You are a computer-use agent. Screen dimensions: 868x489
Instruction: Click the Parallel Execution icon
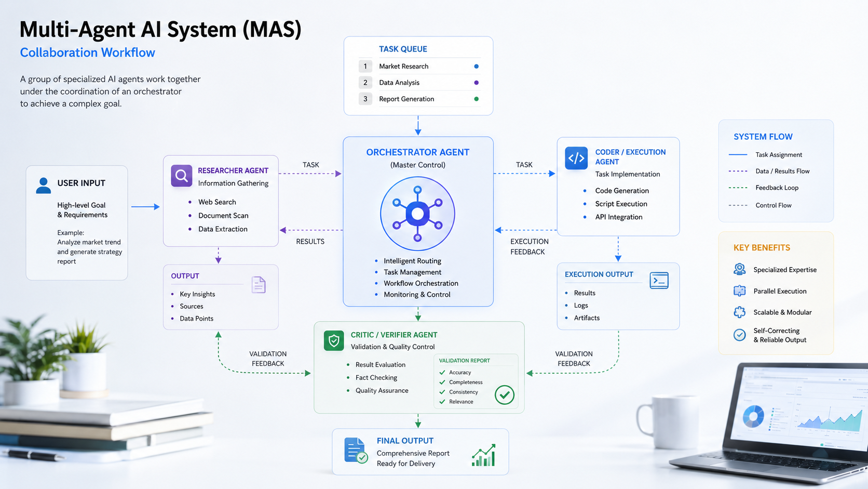coord(740,291)
